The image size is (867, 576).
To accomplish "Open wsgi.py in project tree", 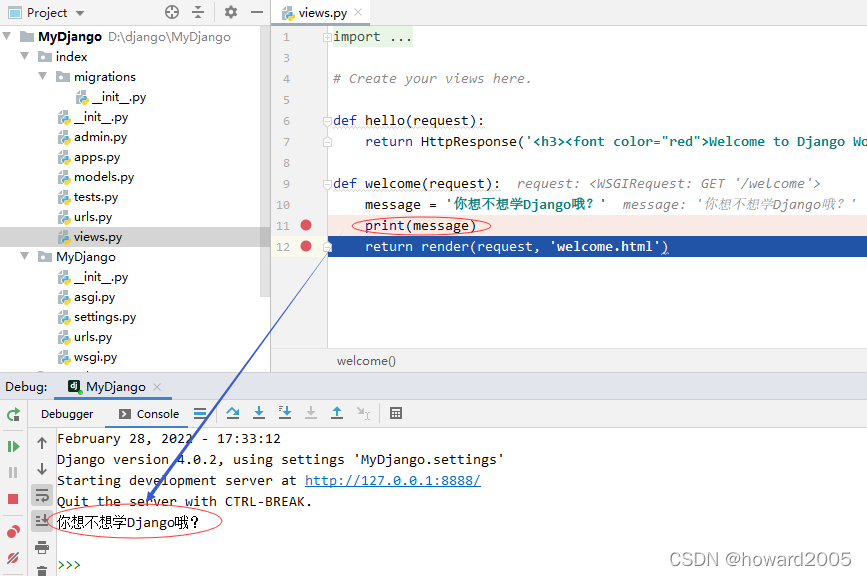I will click(88, 357).
